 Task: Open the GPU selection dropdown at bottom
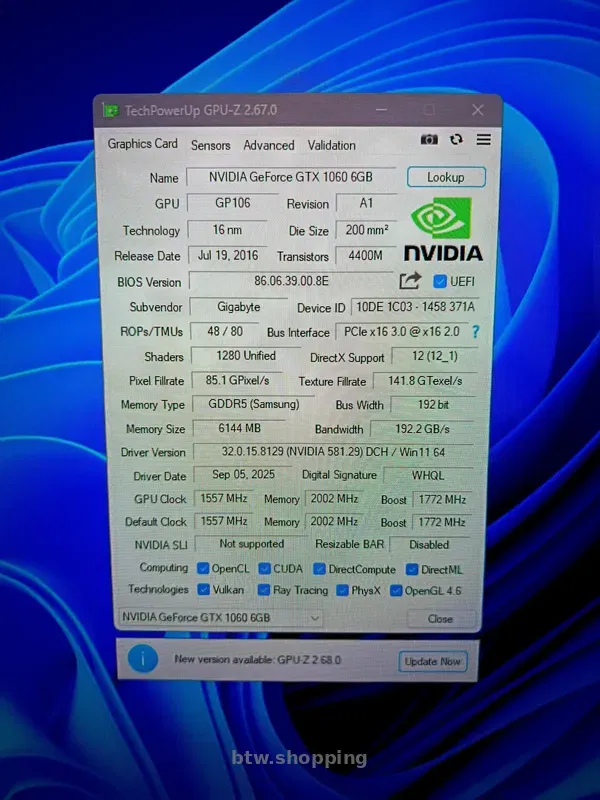pos(221,618)
